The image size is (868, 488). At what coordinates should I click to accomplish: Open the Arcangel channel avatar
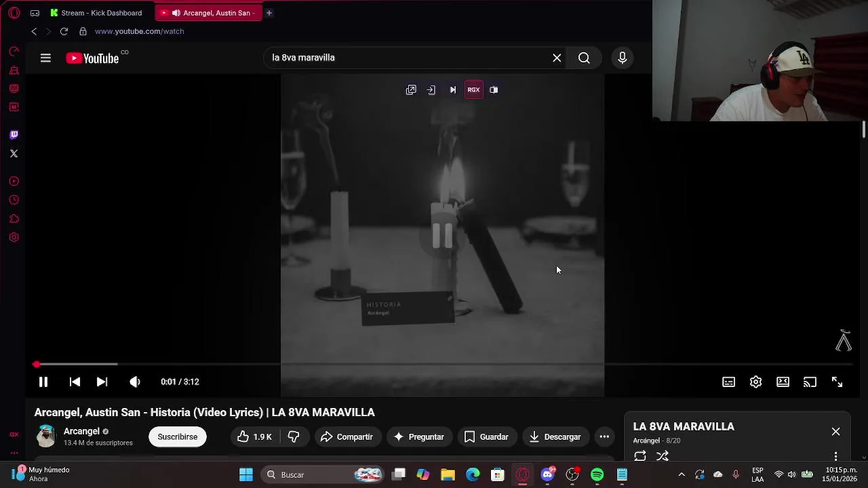(46, 436)
